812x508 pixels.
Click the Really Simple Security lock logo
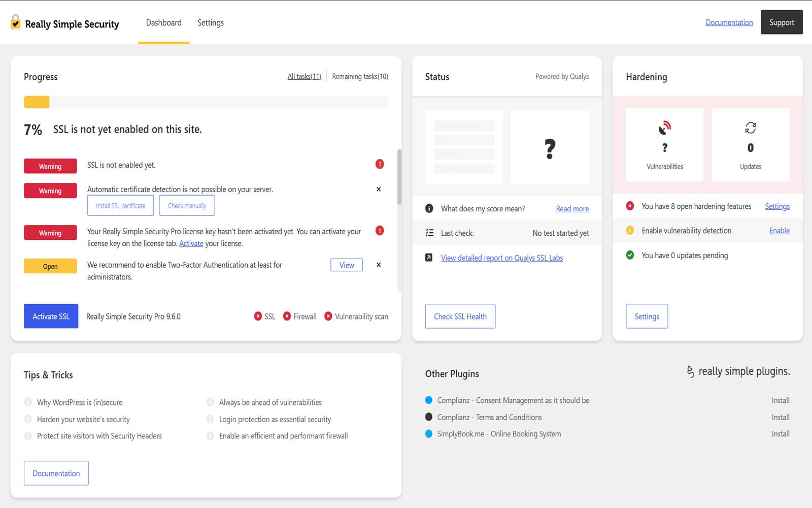[16, 22]
